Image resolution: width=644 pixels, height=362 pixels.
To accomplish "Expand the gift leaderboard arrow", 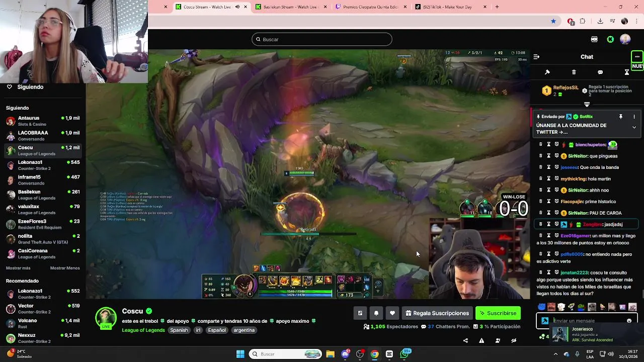I will tap(587, 104).
